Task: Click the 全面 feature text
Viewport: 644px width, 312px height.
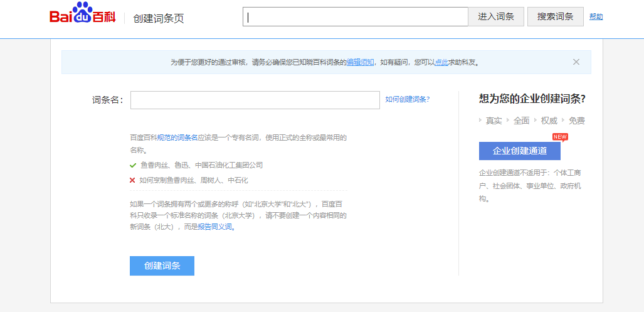Action: point(521,121)
